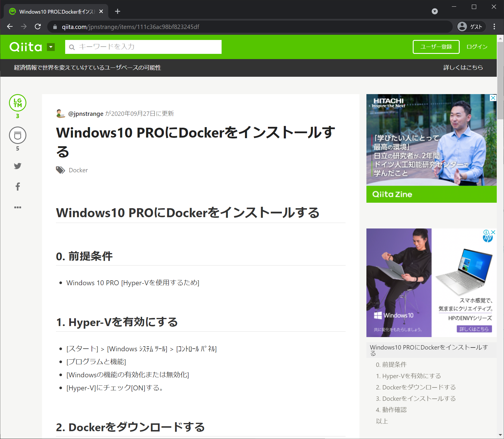Click the address bar URL
This screenshot has width=504, height=439.
coord(131,27)
